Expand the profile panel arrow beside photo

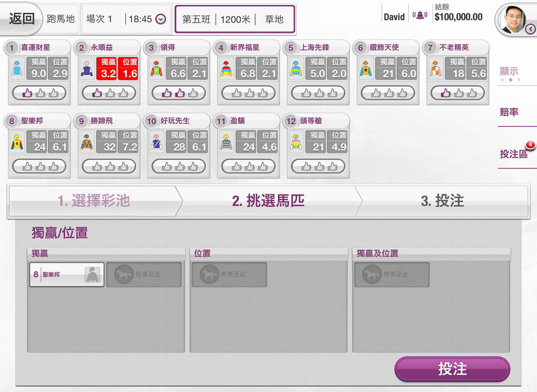531,29
